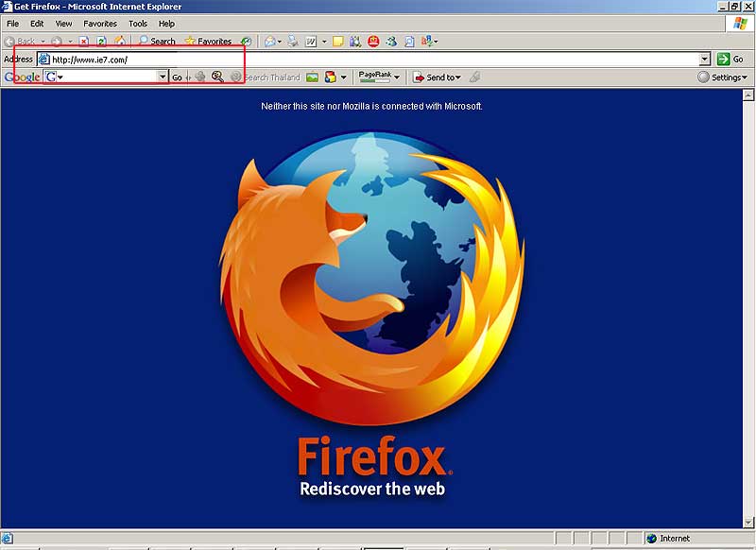Click the Edit with Word icon

310,42
